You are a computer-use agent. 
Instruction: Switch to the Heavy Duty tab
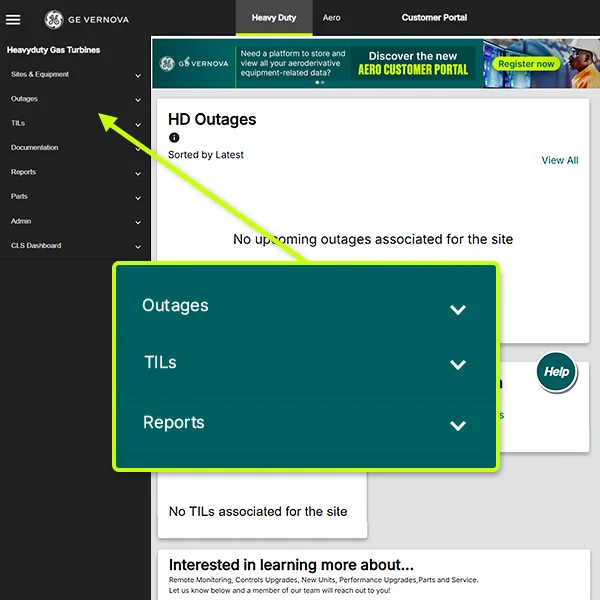click(x=274, y=18)
